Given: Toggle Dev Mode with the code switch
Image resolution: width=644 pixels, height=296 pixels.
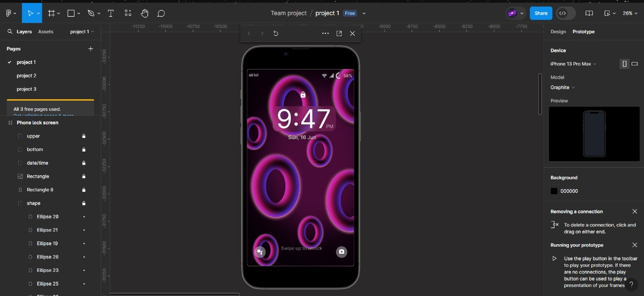Looking at the screenshot, I should pyautogui.click(x=565, y=13).
